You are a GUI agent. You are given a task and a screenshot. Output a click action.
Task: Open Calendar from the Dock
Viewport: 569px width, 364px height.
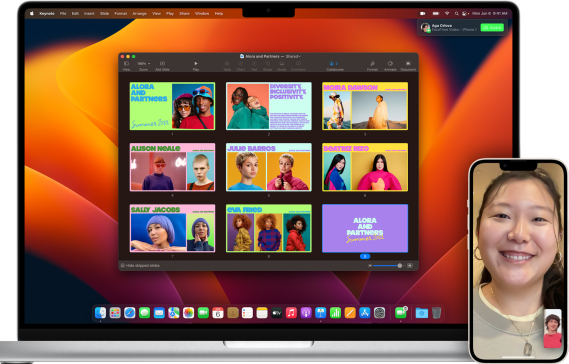[218, 312]
